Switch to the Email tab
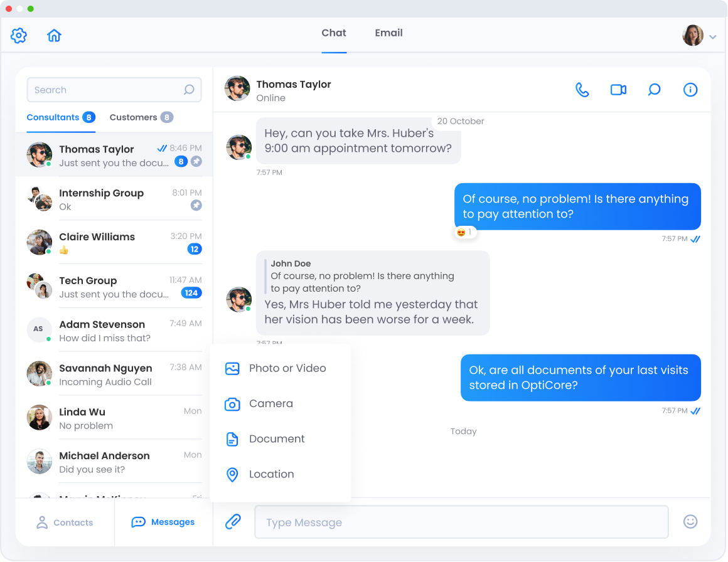 [x=388, y=33]
